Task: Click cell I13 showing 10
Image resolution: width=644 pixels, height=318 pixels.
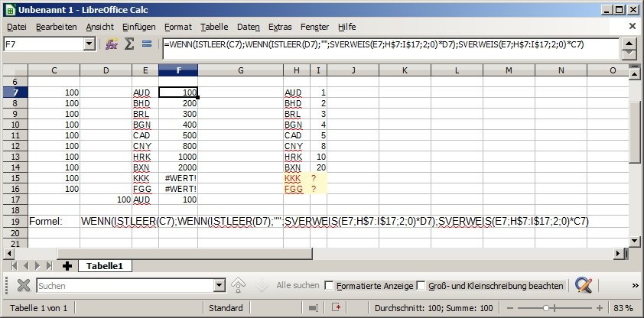Action: (319, 157)
